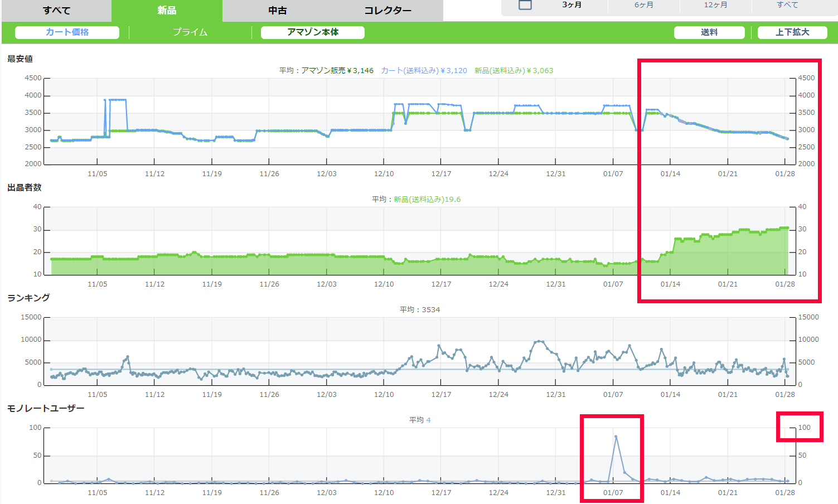The height and width of the screenshot is (504, 838).
Task: Click the カート(送料込み) legend label
Action: click(x=424, y=71)
